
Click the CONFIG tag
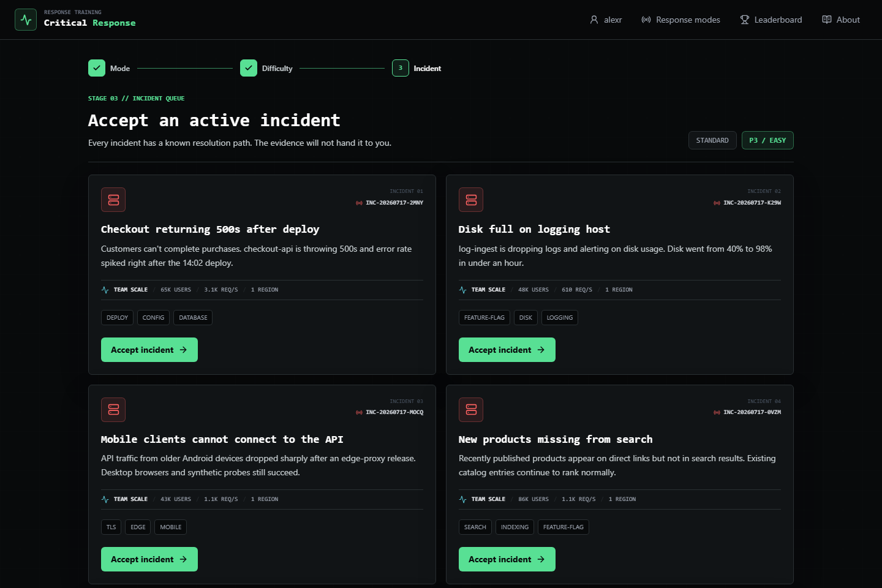[x=153, y=318]
